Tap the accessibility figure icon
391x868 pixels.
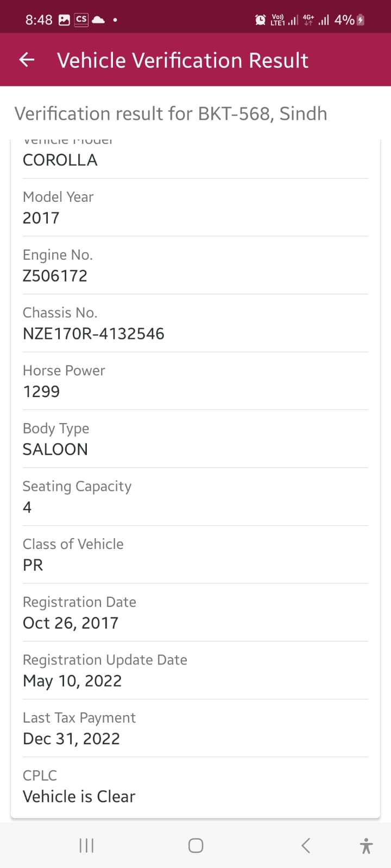(x=366, y=845)
